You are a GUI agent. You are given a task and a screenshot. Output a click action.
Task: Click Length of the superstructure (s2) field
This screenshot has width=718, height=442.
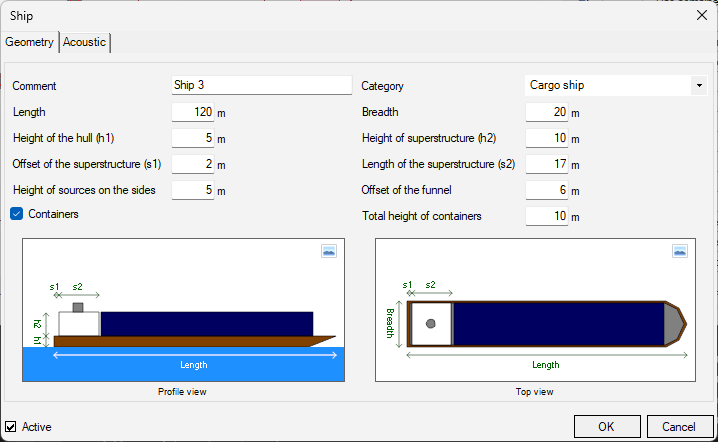(x=547, y=164)
